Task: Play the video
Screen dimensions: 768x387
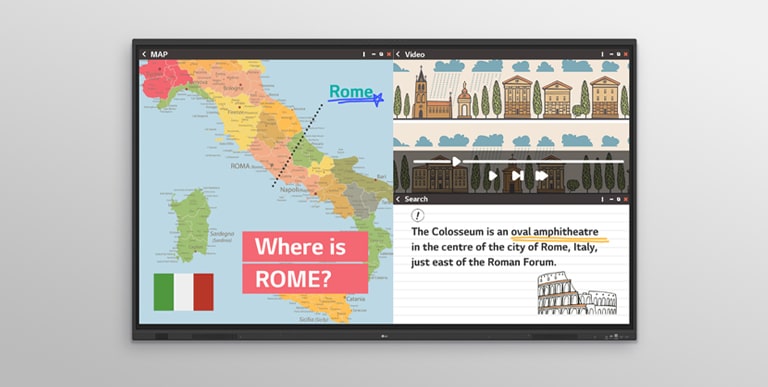Action: pyautogui.click(x=493, y=175)
